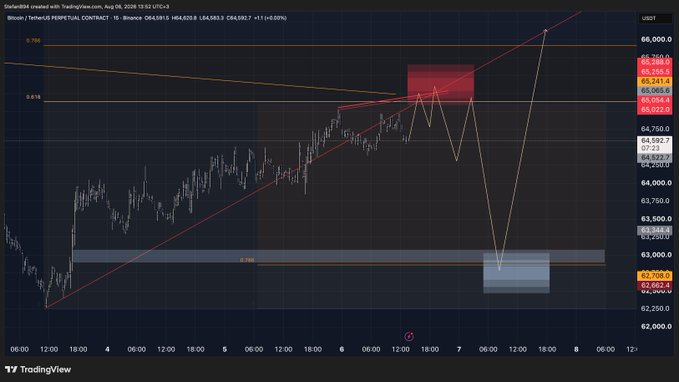Click the gray 64,522.7 price tag
Image resolution: width=679 pixels, height=382 pixels.
pos(655,158)
